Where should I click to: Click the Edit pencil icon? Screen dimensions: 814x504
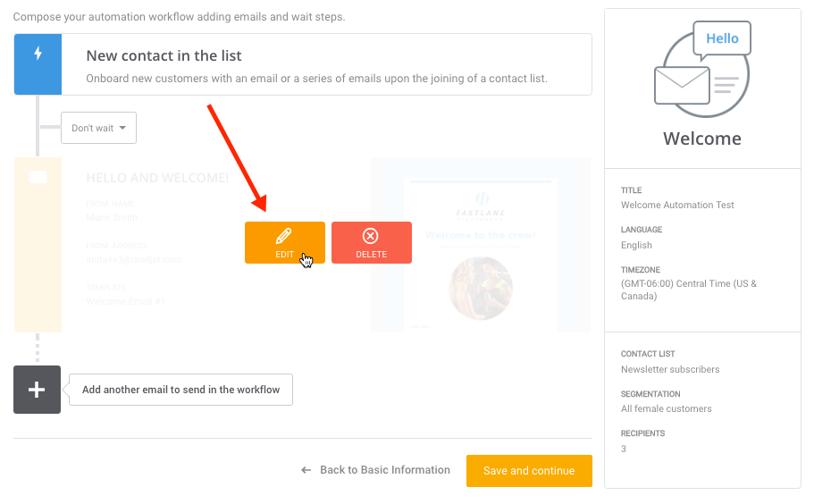point(283,236)
